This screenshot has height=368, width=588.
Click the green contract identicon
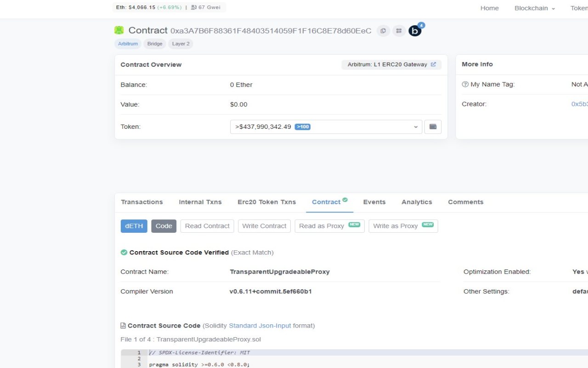tap(119, 30)
